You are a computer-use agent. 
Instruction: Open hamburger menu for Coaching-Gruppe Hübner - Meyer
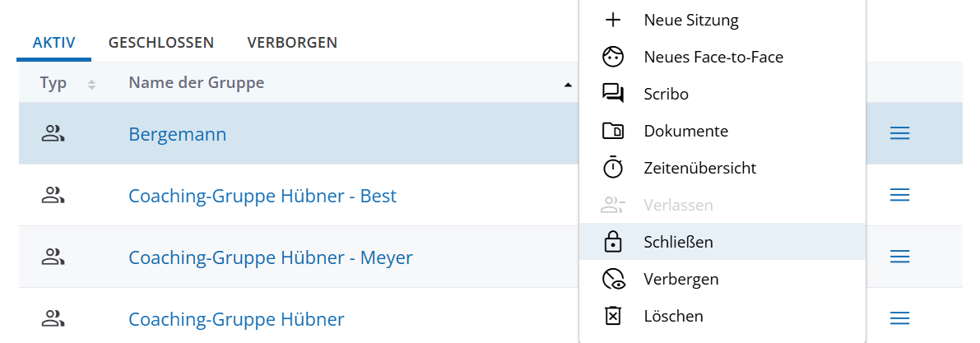tap(899, 257)
